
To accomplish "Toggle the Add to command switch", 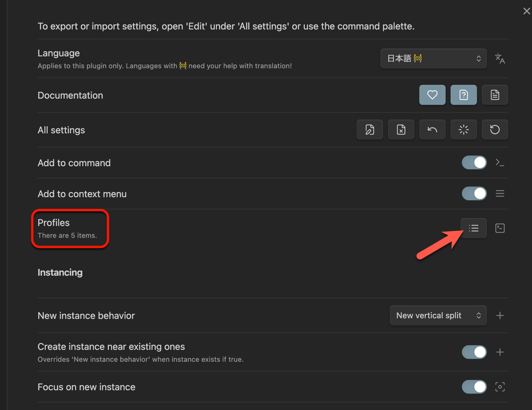I will (x=474, y=163).
